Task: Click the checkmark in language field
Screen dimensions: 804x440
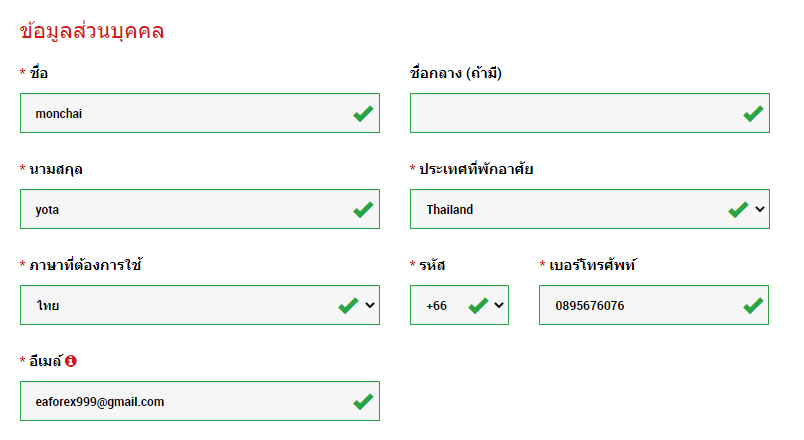Action: coord(348,306)
